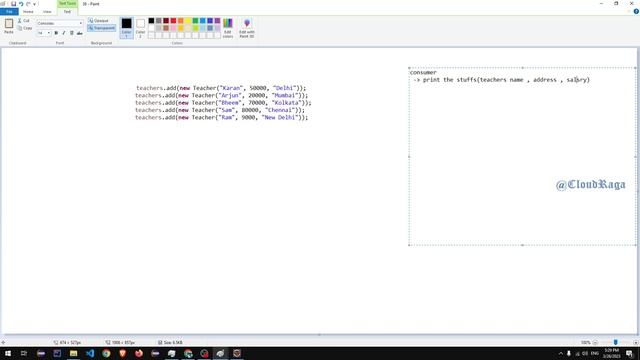The height and width of the screenshot is (360, 640).
Task: Click the Bheem Teacher code line
Action: [x=223, y=102]
